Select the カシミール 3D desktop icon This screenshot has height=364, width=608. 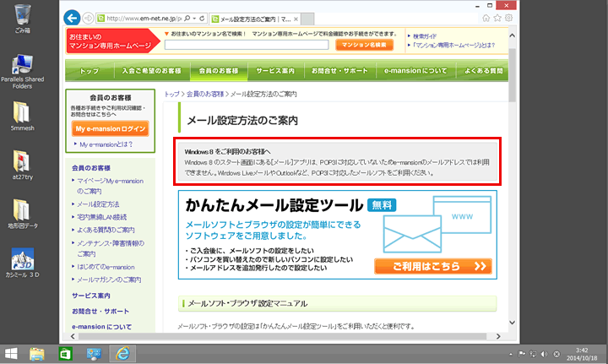(22, 263)
